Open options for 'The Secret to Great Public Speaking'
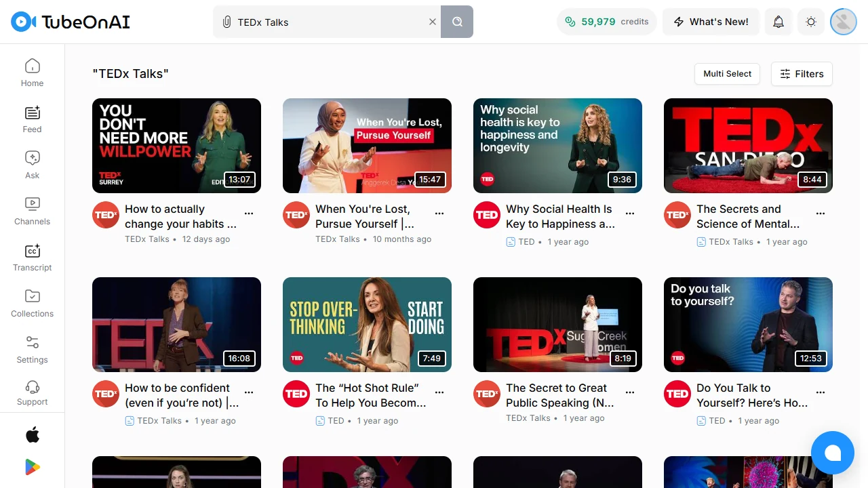 point(630,392)
